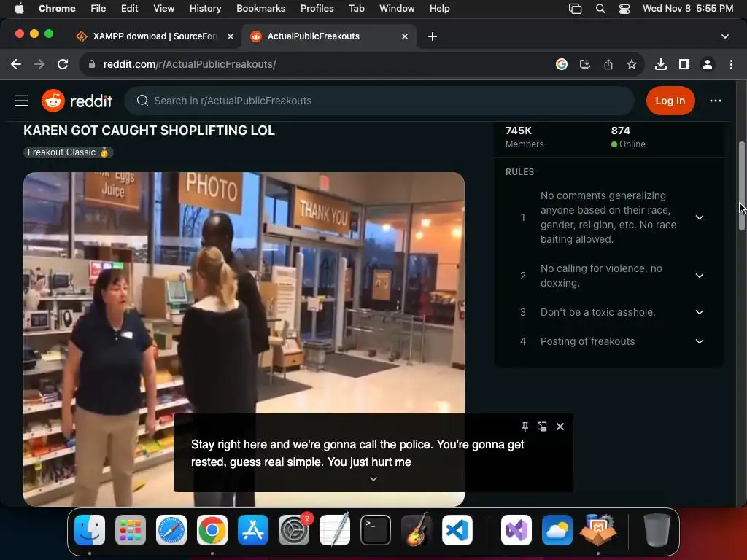Open the Help menu
747x560 pixels.
(439, 9)
